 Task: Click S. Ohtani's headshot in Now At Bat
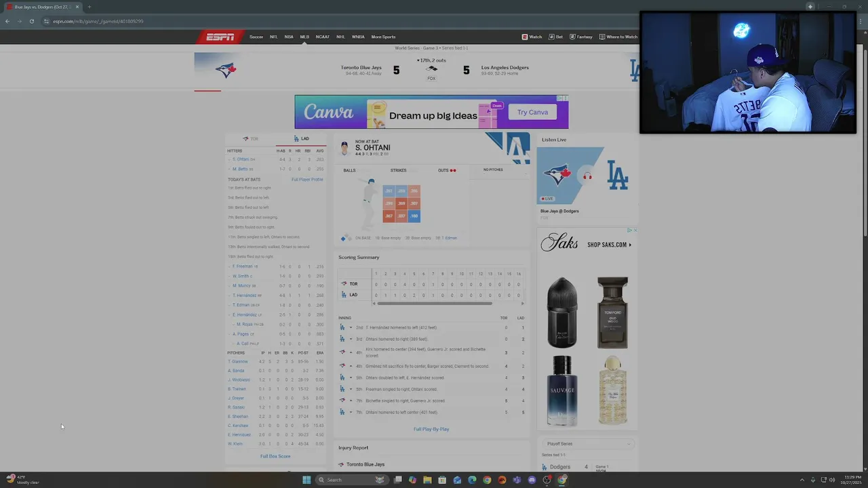pyautogui.click(x=344, y=148)
